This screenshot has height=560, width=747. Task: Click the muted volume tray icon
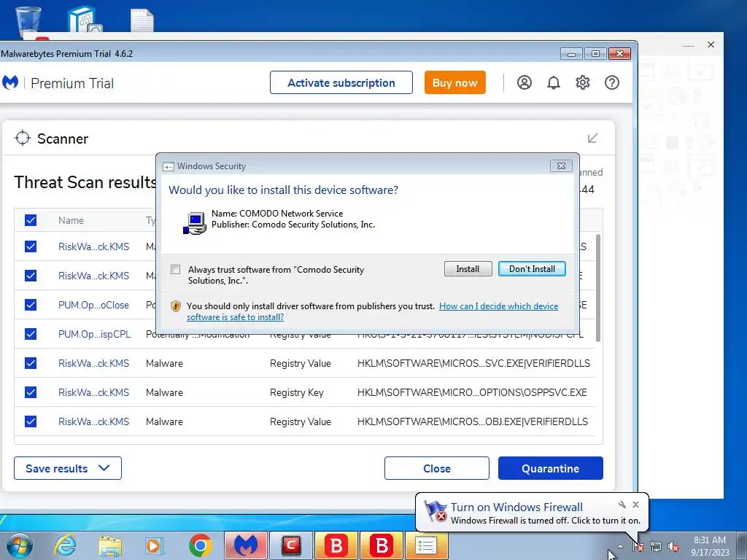(673, 546)
